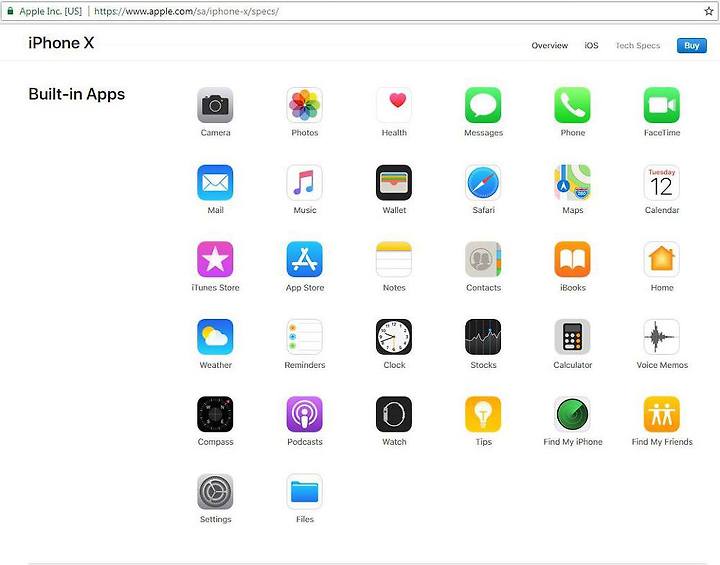Select the Tech Specs tab
The height and width of the screenshot is (565, 720).
coord(637,45)
